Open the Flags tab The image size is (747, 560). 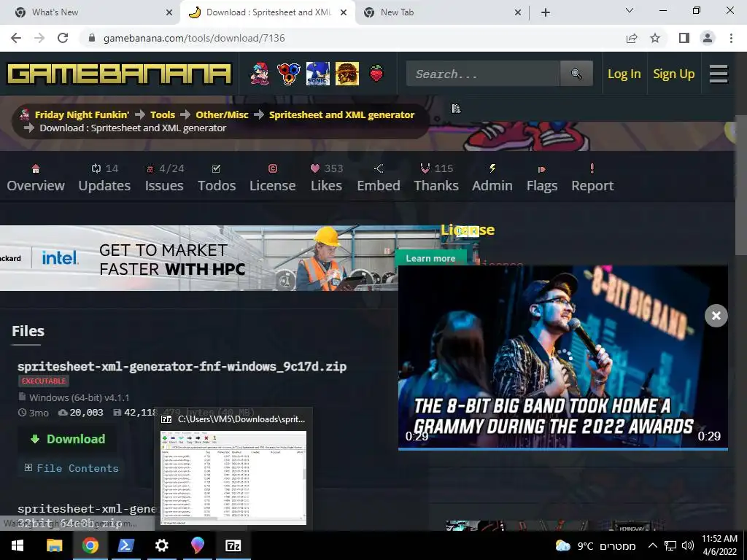click(x=542, y=178)
